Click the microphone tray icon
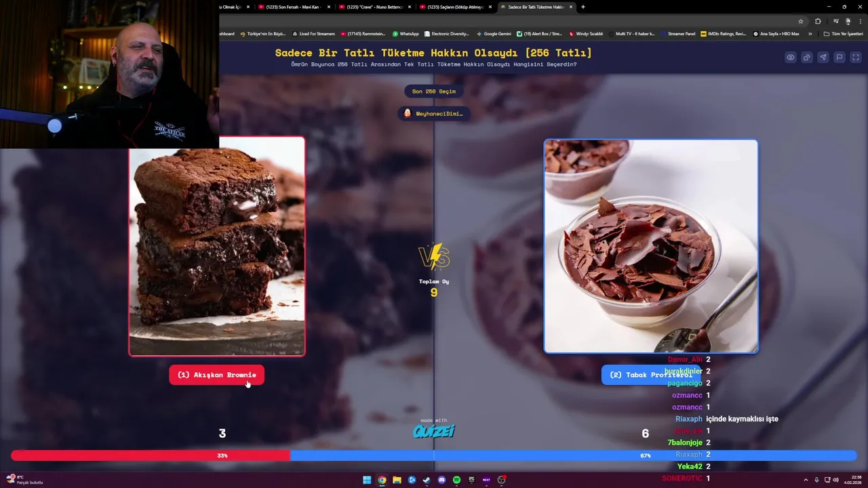Image resolution: width=868 pixels, height=488 pixels. coord(816,480)
